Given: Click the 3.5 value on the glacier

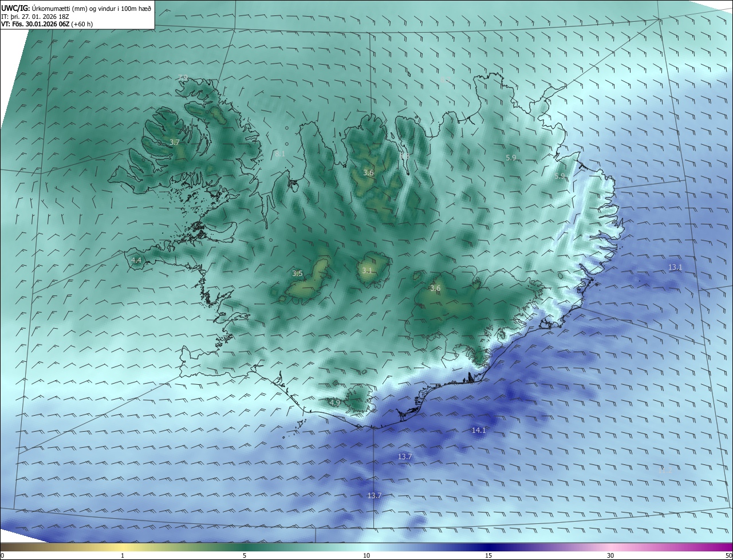Looking at the screenshot, I should (297, 274).
